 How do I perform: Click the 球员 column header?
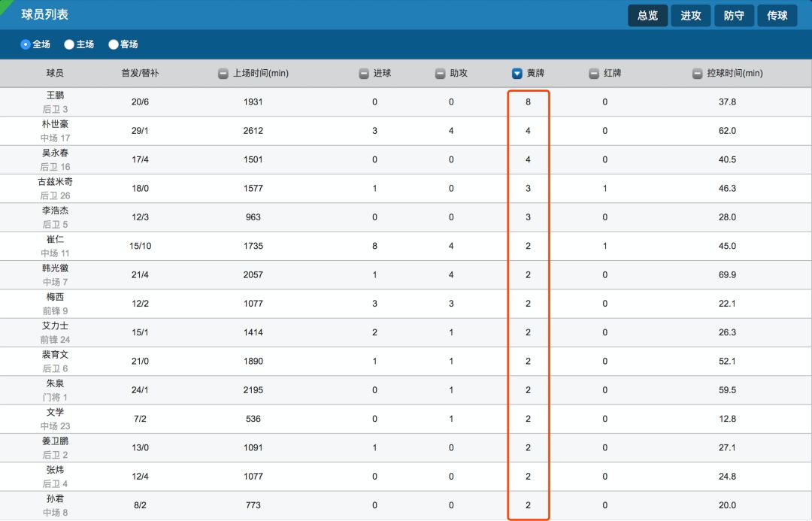click(x=55, y=74)
